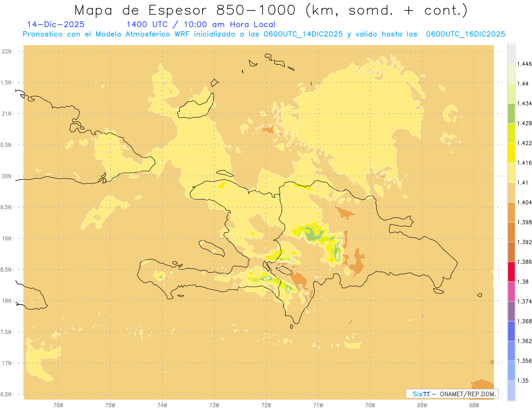Click the '17N' latitude label

click(7, 364)
